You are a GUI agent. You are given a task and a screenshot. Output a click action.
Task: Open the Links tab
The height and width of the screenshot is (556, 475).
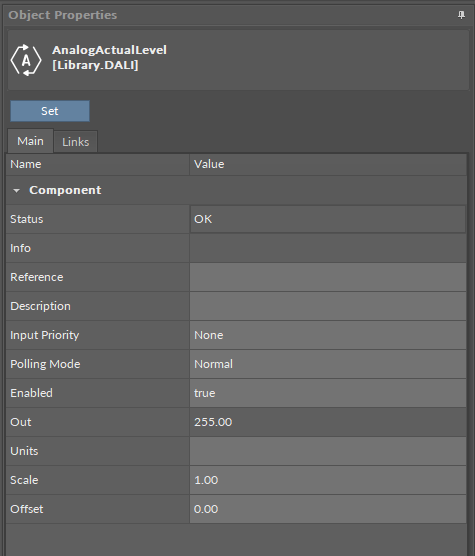[x=76, y=142]
